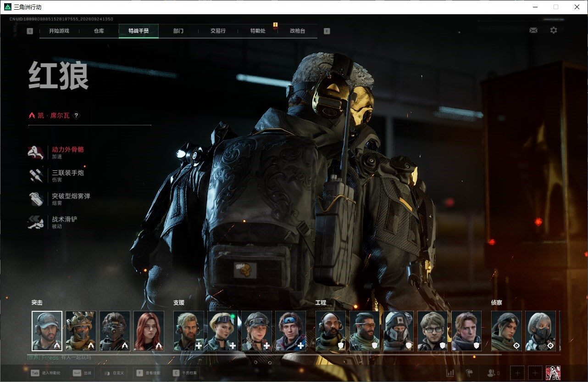Click the flag icon in bottom bar
588x382 pixels.
click(x=469, y=373)
